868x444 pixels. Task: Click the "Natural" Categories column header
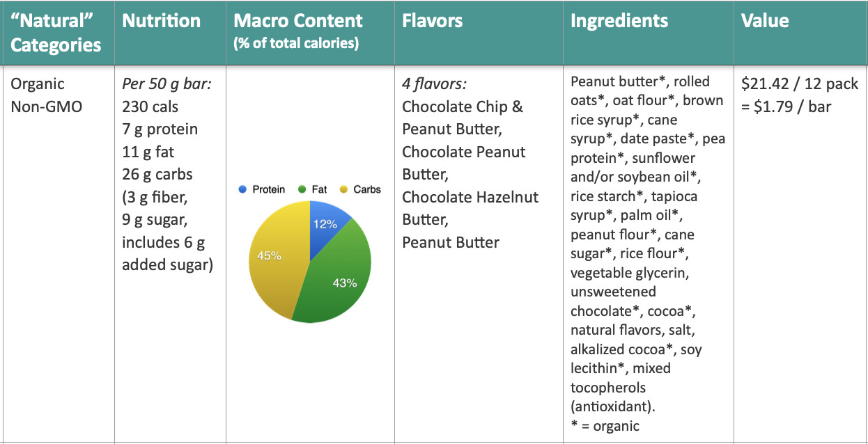(56, 33)
